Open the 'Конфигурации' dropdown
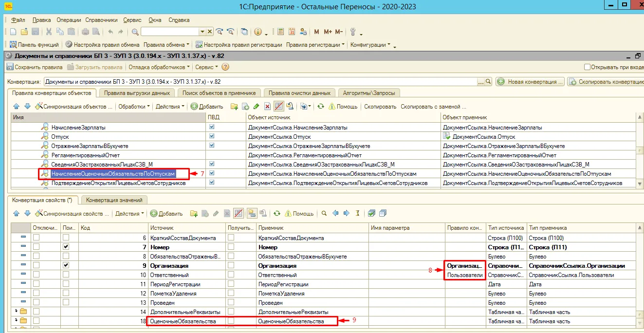Image resolution: width=644 pixels, height=333 pixels. click(x=370, y=44)
